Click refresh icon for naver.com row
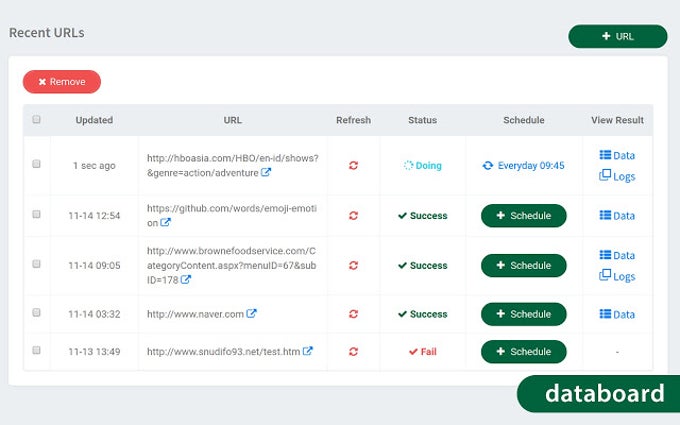This screenshot has width=680, height=425. [353, 314]
